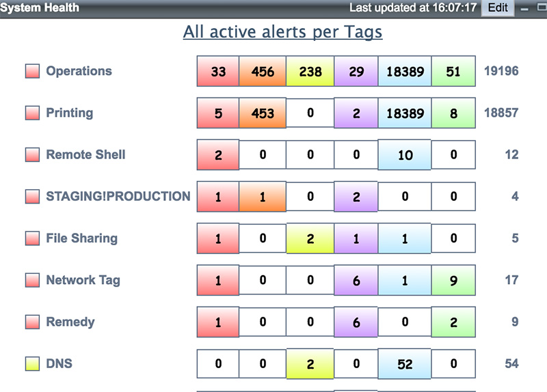Click the Operations total 19196
This screenshot has height=392, width=547.
[x=501, y=71]
